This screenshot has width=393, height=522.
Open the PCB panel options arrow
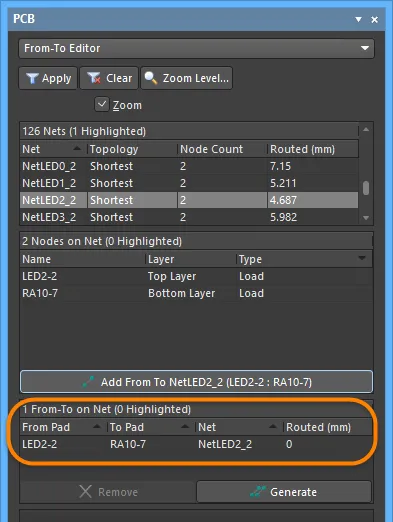(358, 19)
